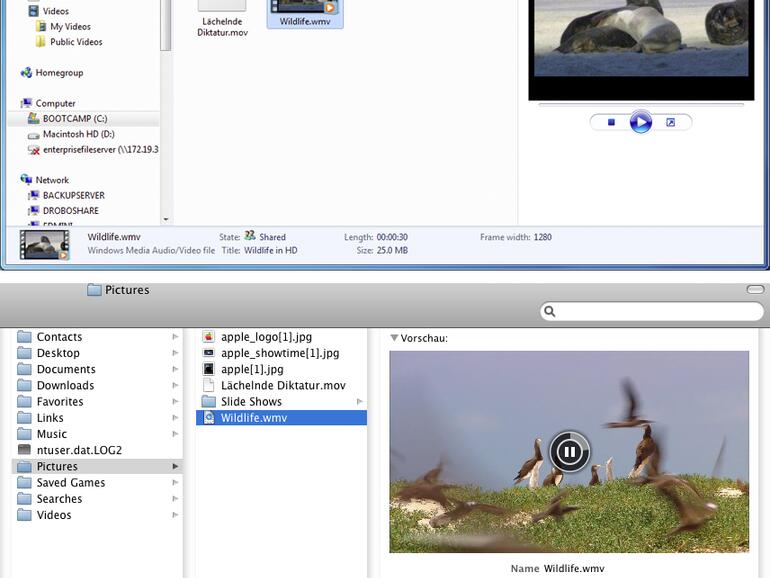Select ntuser.dat.LOG2 file in Finder
Image resolution: width=770 pixels, height=578 pixels.
pyautogui.click(x=78, y=450)
